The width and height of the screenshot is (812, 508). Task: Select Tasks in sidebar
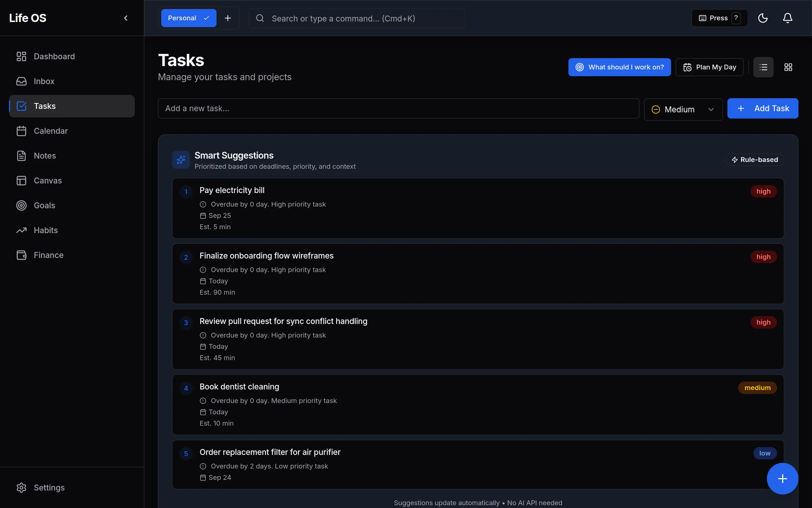[72, 106]
